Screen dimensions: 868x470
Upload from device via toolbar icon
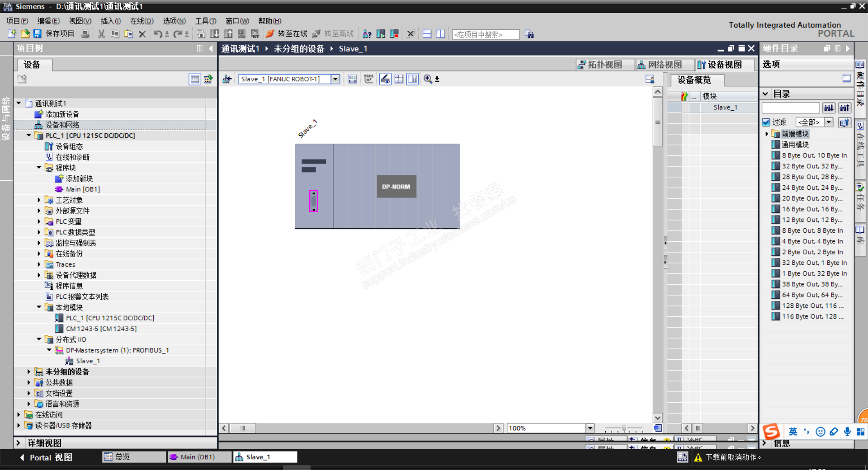point(228,34)
